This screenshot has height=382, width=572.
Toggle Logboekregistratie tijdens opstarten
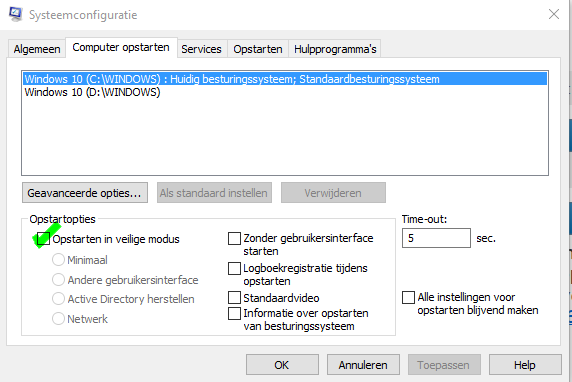pos(234,268)
